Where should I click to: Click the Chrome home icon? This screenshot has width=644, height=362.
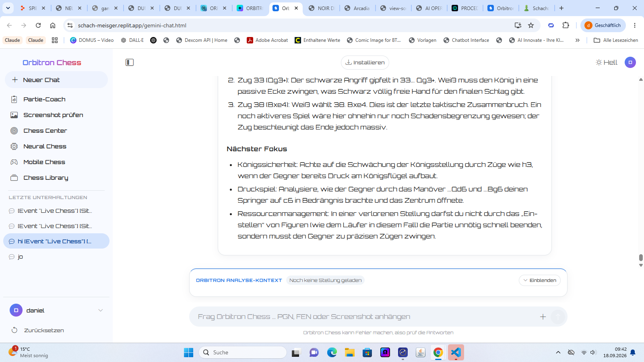click(53, 25)
